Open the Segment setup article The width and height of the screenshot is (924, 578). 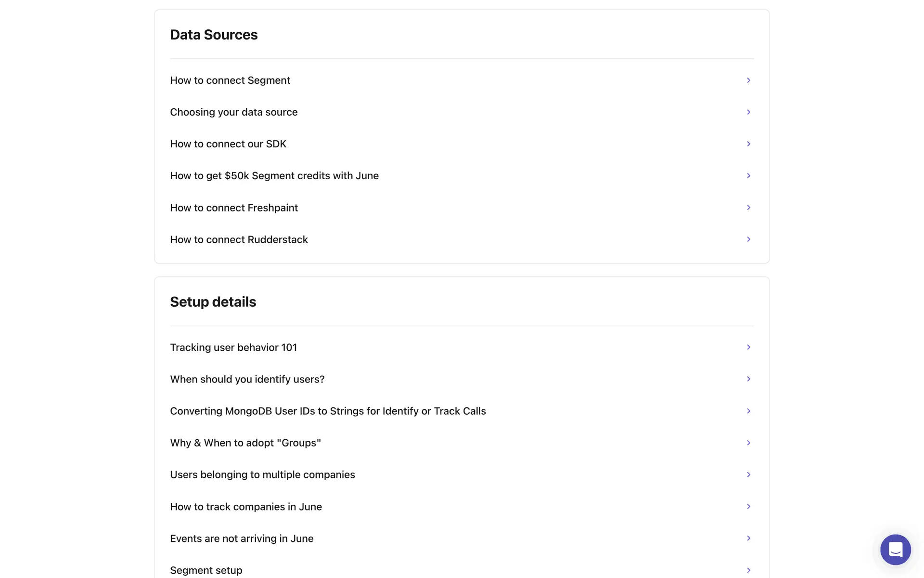tap(206, 570)
